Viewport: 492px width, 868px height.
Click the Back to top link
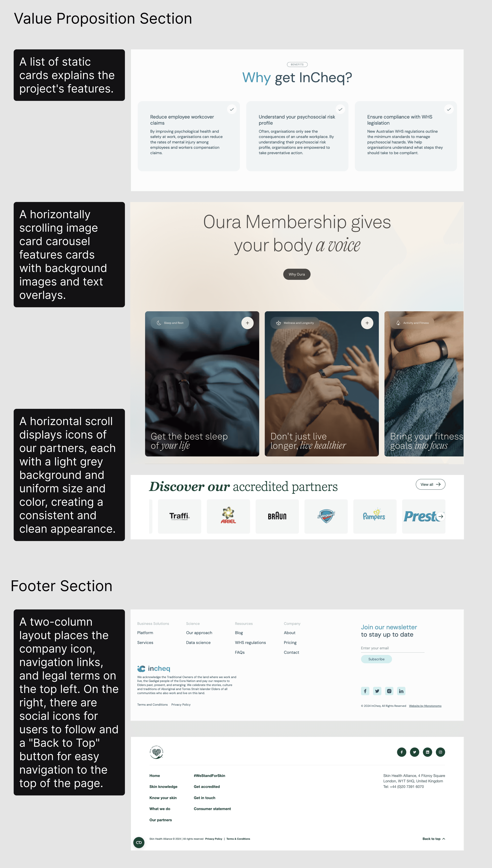[x=434, y=839]
